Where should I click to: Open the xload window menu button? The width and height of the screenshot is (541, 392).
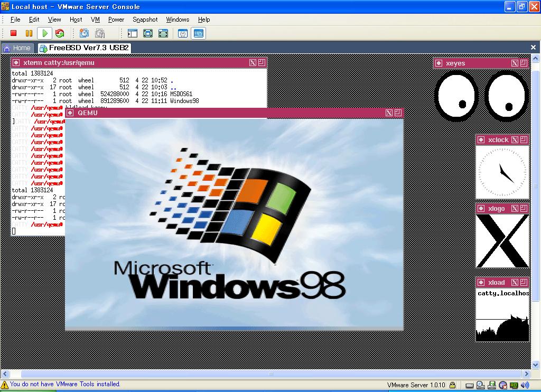pyautogui.click(x=481, y=283)
